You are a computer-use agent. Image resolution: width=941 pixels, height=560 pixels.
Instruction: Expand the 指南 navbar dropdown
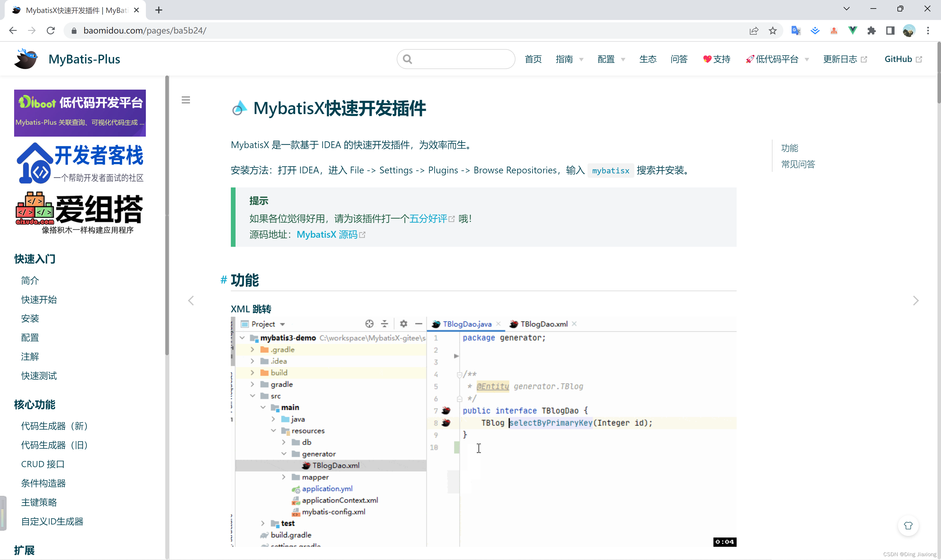coord(569,59)
